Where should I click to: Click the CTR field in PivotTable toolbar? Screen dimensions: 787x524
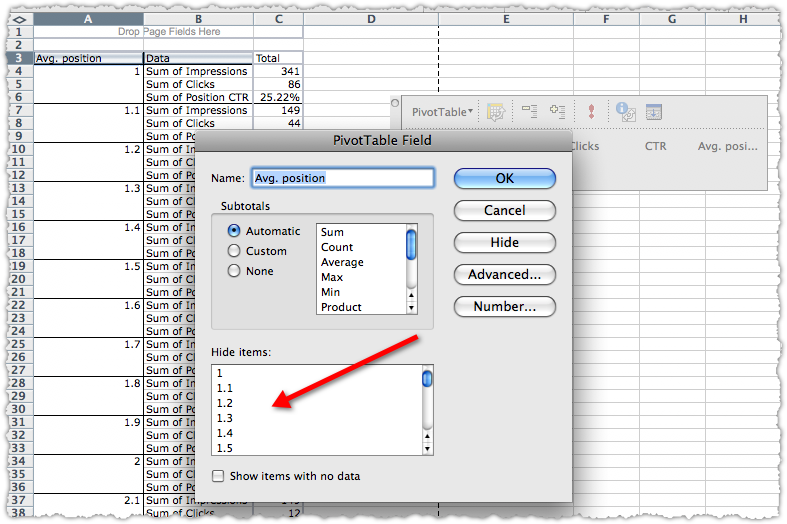655,146
